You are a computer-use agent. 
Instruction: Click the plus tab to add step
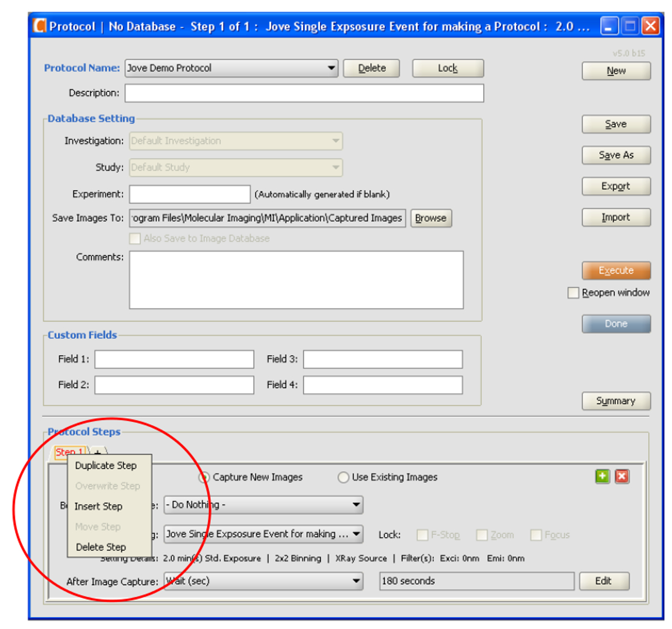coord(97,453)
